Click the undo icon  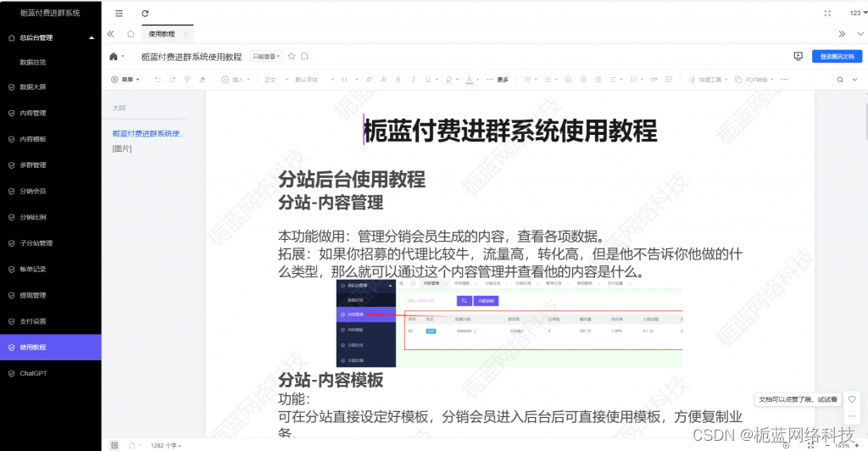(158, 80)
